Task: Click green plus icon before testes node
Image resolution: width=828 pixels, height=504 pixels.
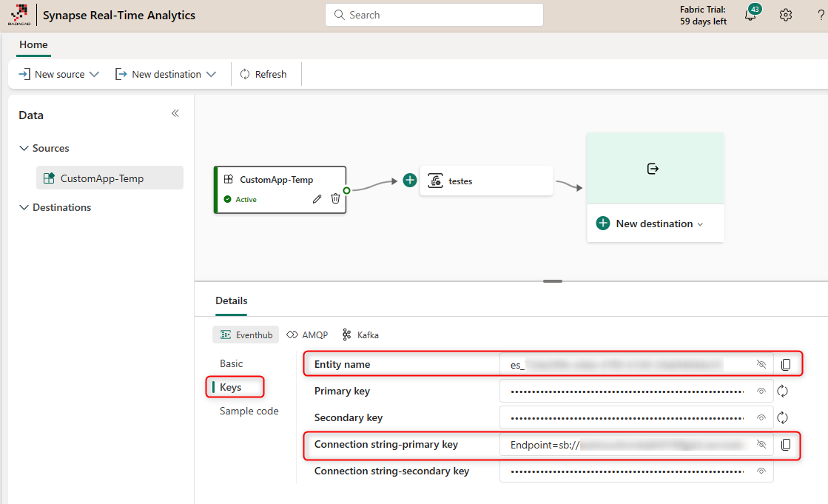Action: pos(410,181)
